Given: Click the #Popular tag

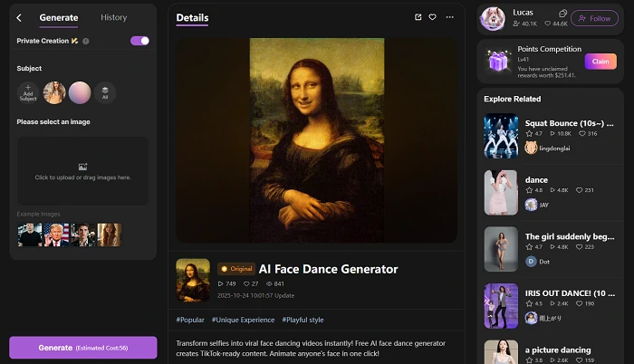Looking at the screenshot, I should pos(190,320).
